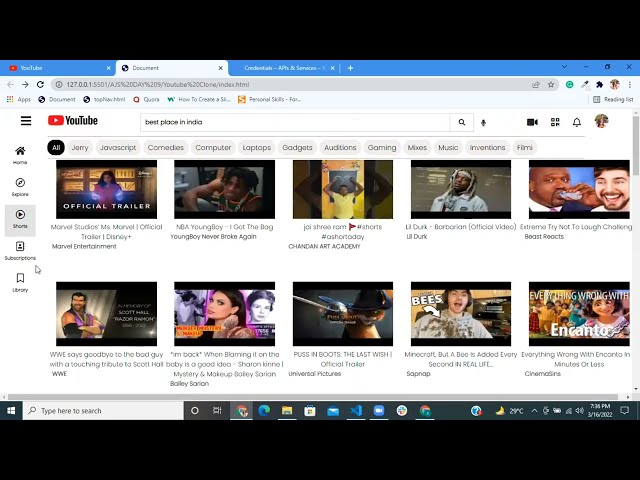Click the YouTube search input field
Viewport: 640px width, 480px height.
click(295, 122)
